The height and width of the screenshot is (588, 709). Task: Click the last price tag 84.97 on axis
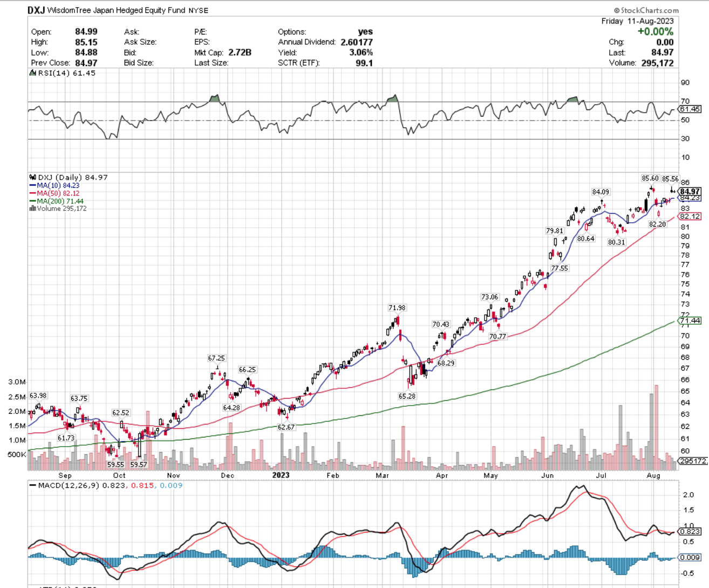tap(690, 192)
